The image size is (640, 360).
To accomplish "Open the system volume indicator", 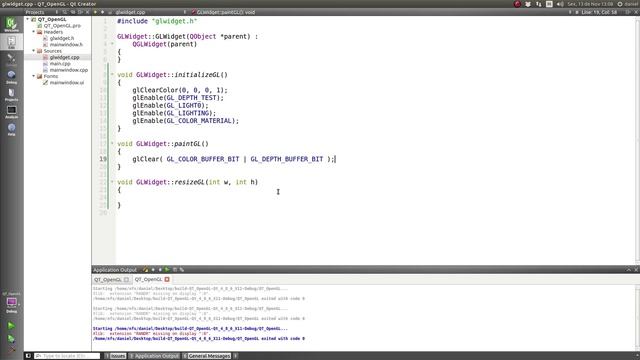I will click(x=560, y=4).
